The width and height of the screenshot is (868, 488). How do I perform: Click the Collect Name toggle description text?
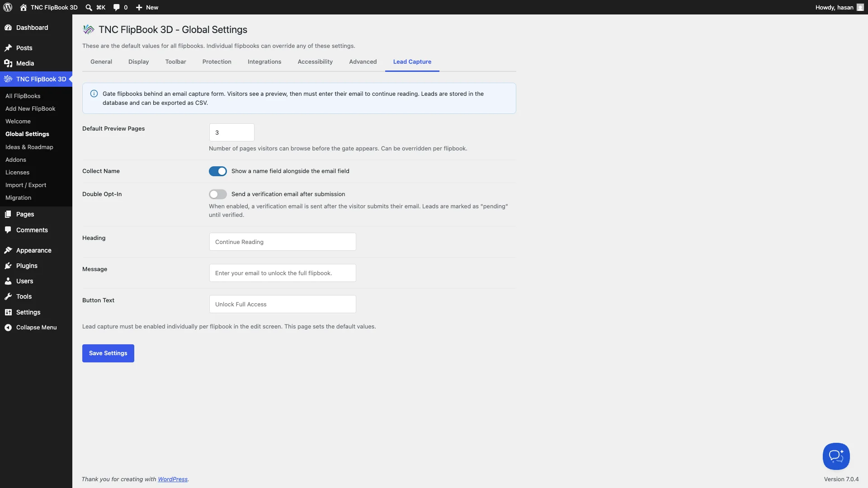pos(290,171)
